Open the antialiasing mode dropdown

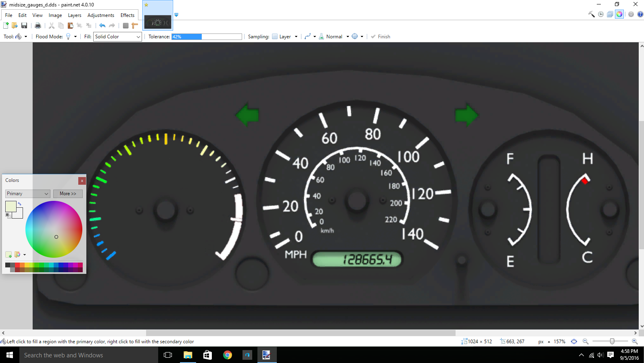[310, 37]
